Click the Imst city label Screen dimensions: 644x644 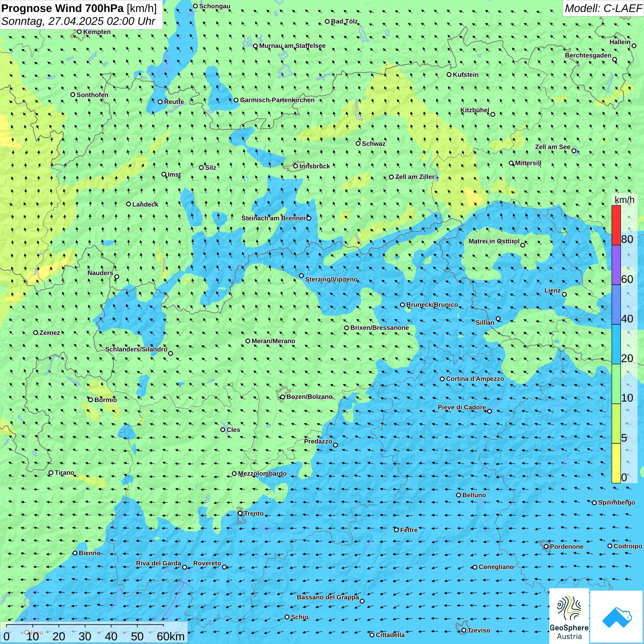[174, 174]
